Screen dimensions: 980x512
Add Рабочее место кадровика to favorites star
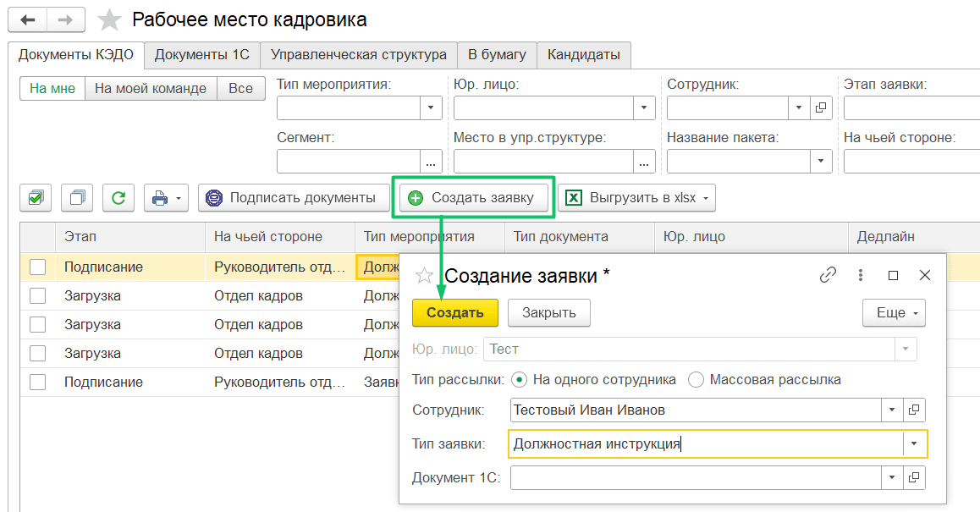tap(109, 20)
